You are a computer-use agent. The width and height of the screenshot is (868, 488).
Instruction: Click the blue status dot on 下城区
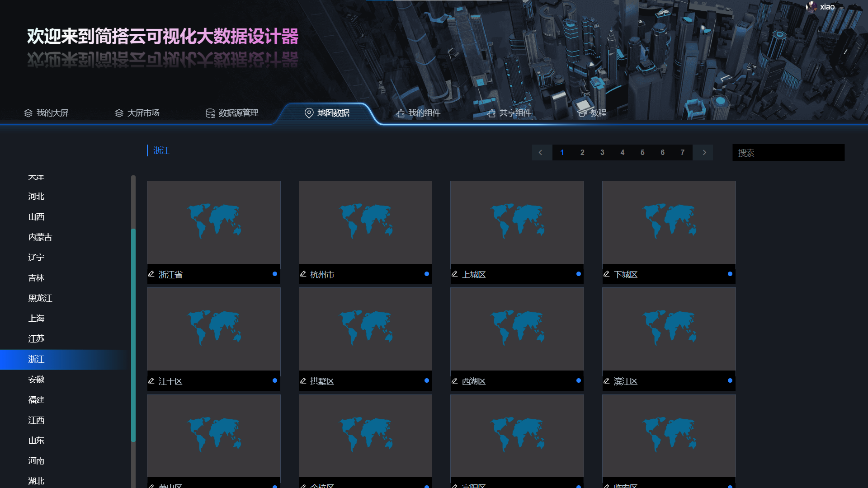tap(730, 274)
